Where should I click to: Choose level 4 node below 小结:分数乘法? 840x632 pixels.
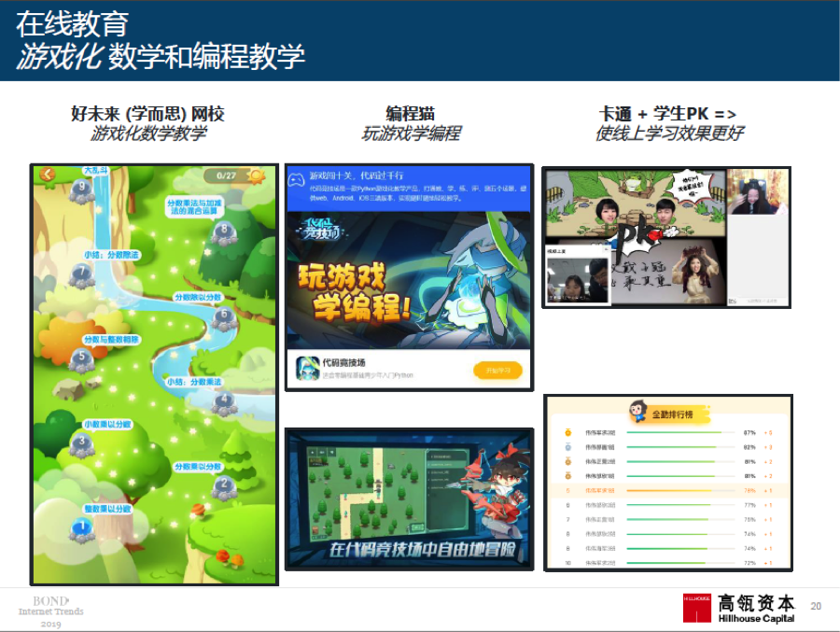coord(224,402)
